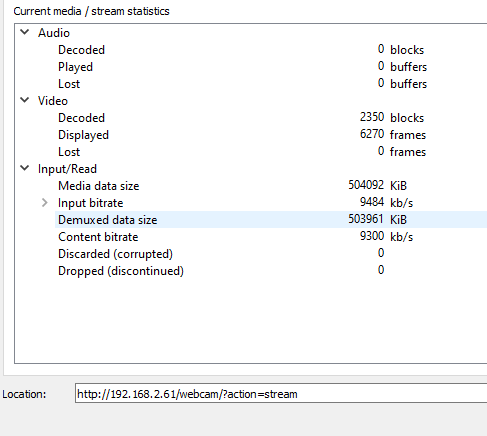This screenshot has width=487, height=436.
Task: Collapse the Audio statistics group
Action: pos(25,32)
